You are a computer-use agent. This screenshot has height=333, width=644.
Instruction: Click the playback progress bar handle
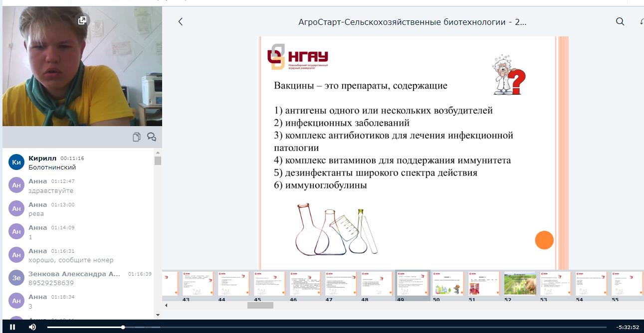(x=123, y=327)
